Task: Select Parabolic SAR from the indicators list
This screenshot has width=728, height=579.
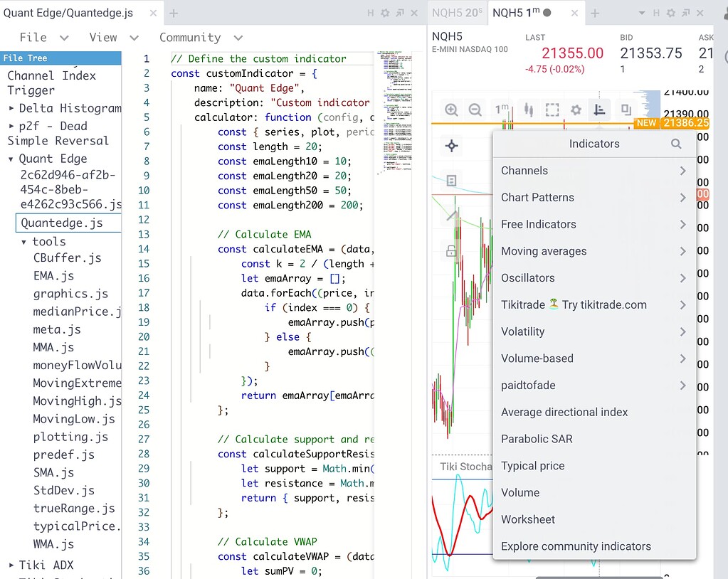Action: (537, 439)
